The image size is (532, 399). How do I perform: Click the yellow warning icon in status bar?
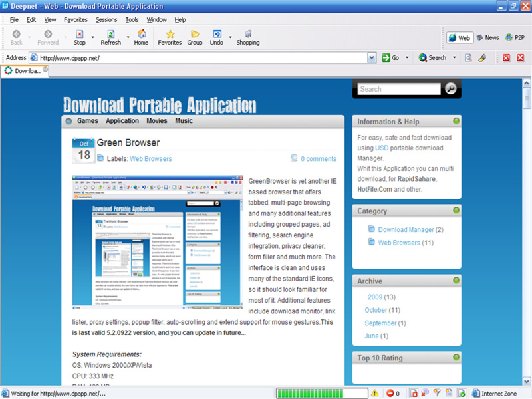[374, 393]
